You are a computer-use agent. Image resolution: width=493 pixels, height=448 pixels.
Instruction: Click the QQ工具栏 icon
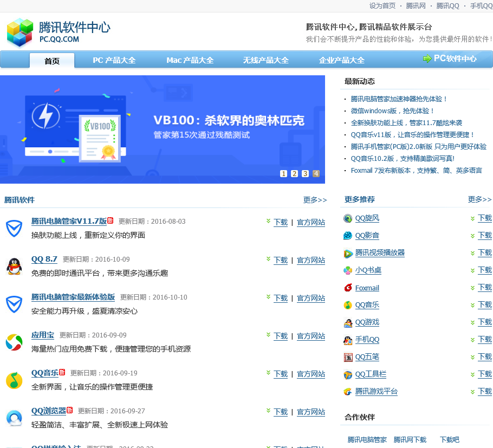[348, 374]
